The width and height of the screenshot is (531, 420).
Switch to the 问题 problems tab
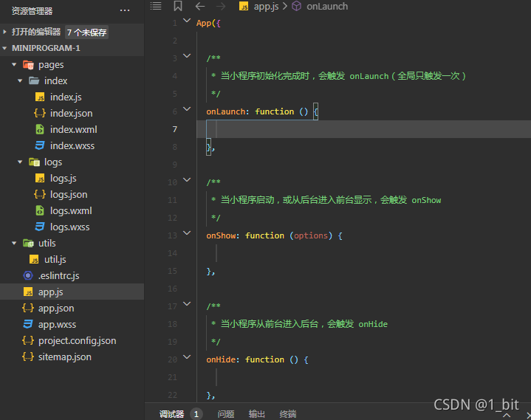click(x=226, y=414)
